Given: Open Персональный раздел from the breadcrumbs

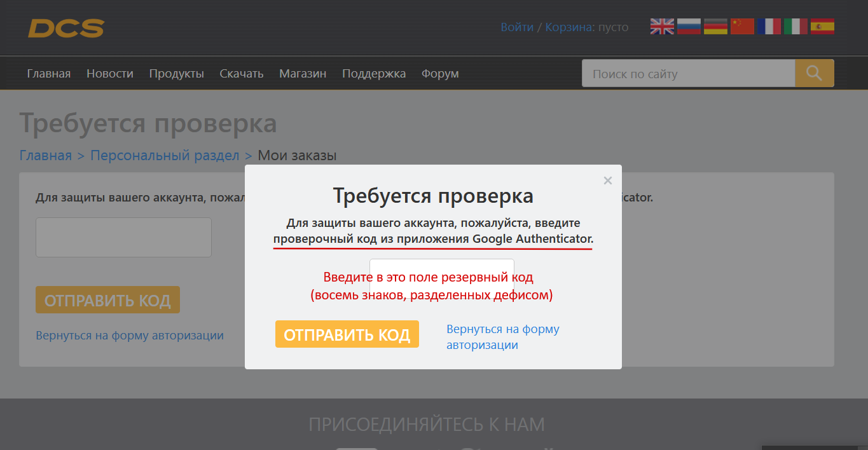Looking at the screenshot, I should pos(165,155).
